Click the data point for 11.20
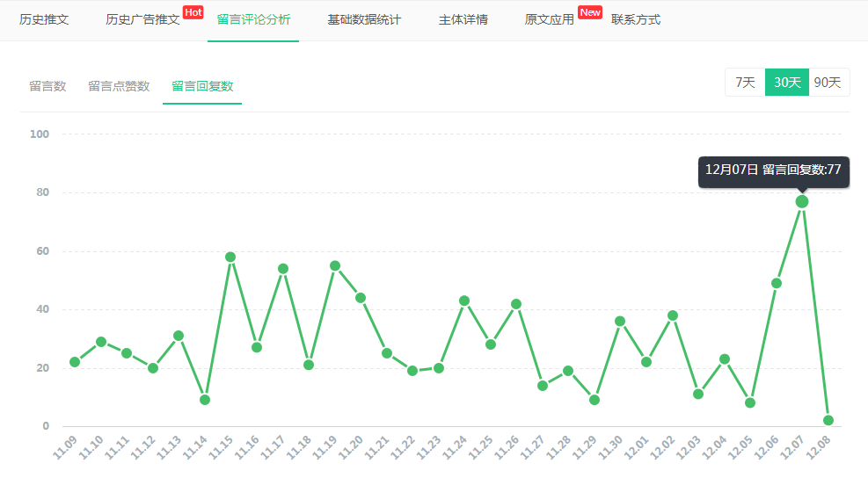Screen dimensions: 868x478 tap(361, 298)
